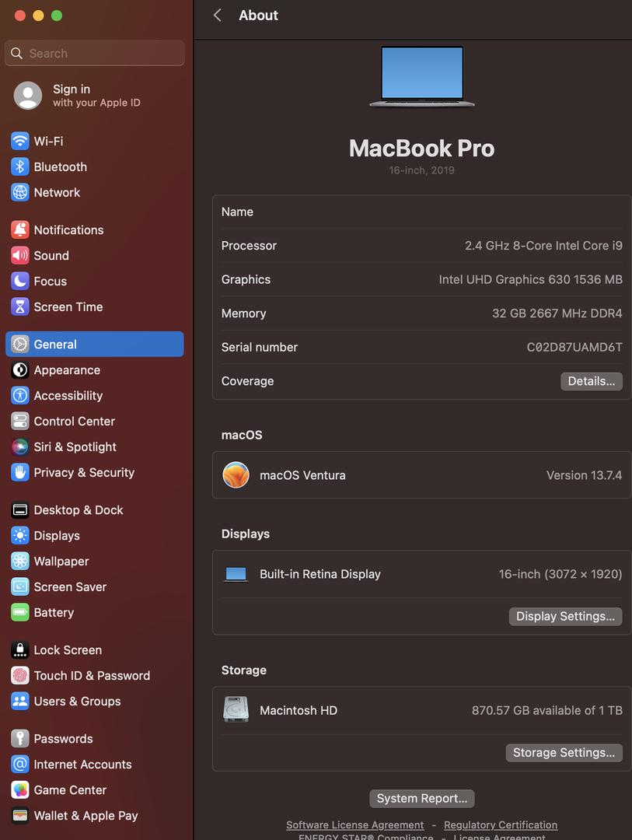Image resolution: width=632 pixels, height=840 pixels.
Task: Click the 'MacBook Pro' title text
Action: (422, 149)
